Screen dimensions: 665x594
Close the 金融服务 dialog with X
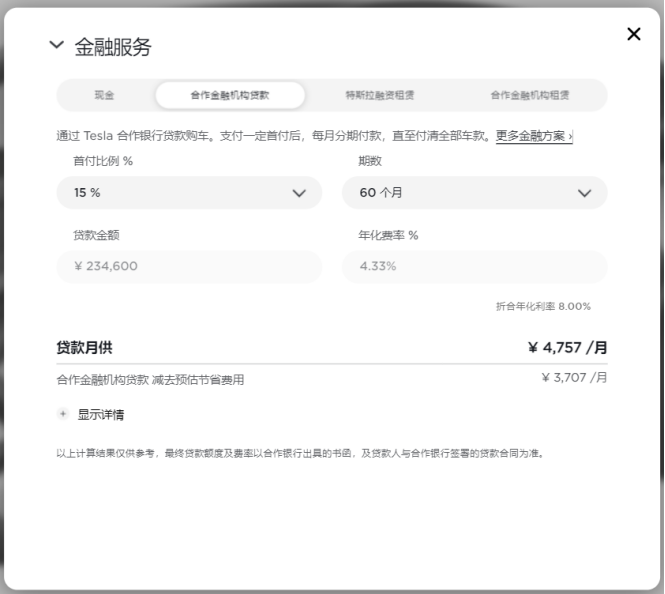coord(634,34)
